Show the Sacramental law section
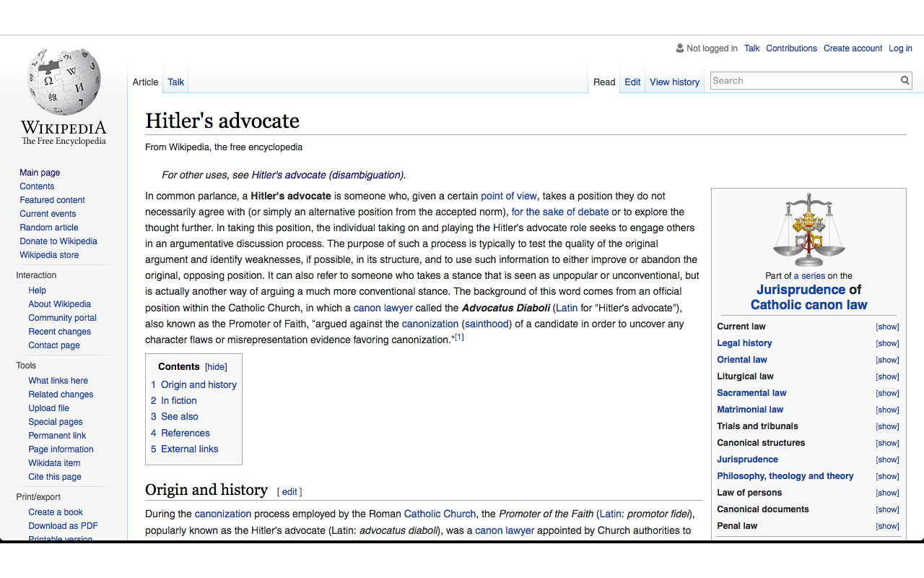924x578 pixels. tap(886, 393)
